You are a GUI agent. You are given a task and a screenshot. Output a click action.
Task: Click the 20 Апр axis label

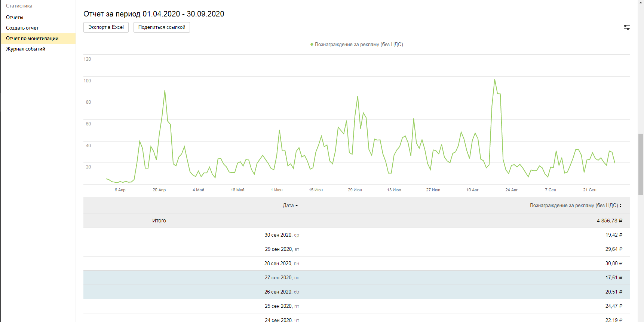click(159, 190)
